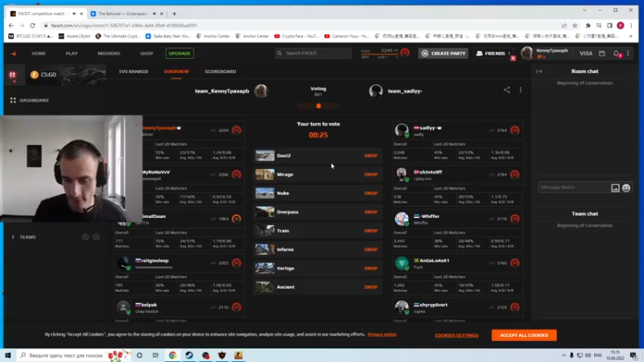644x362 pixels.
Task: Open the wallet card icon beside VISA
Action: [x=601, y=53]
